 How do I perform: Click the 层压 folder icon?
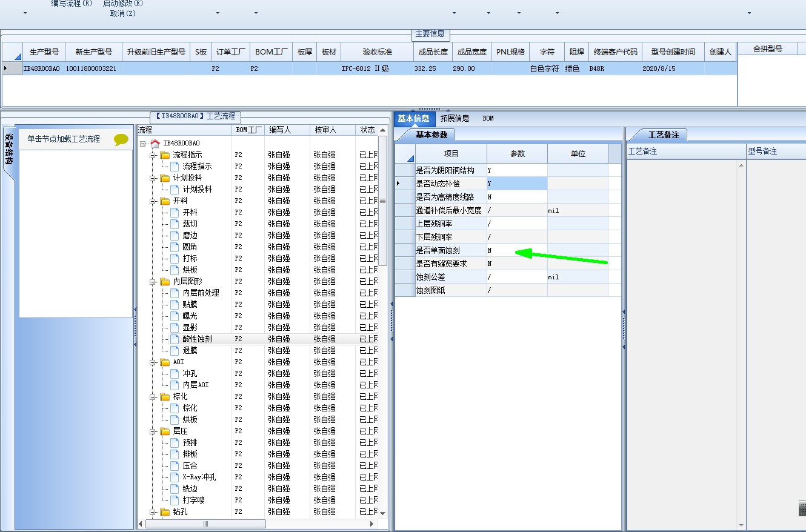coord(165,431)
